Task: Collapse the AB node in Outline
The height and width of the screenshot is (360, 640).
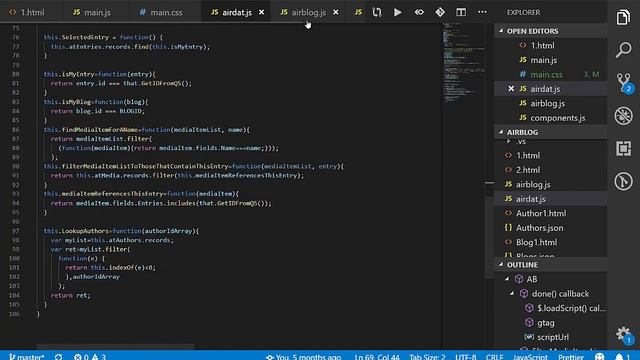Action: 507,279
